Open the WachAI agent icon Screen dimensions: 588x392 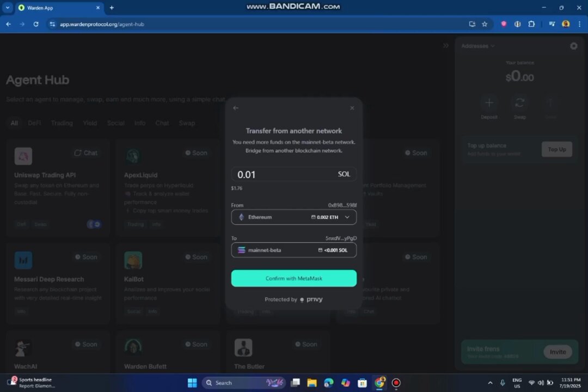tap(23, 348)
